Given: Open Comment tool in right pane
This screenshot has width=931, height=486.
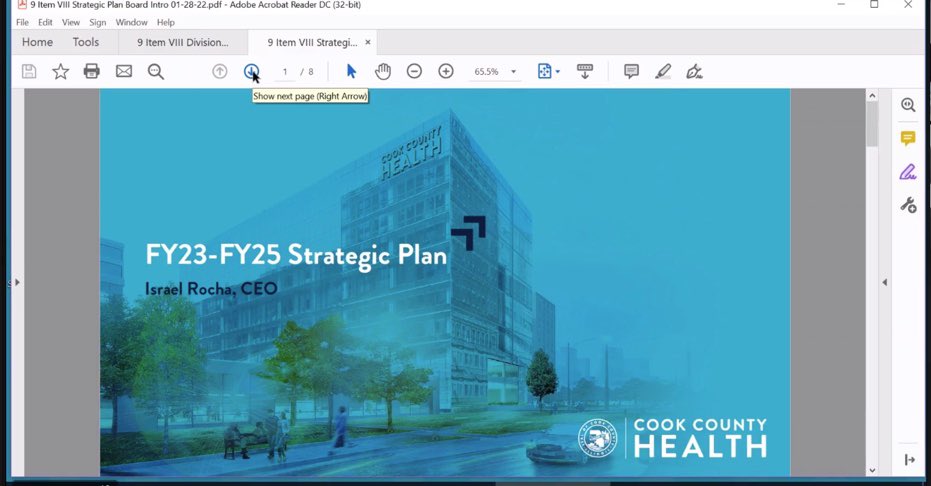Looking at the screenshot, I should (x=908, y=139).
